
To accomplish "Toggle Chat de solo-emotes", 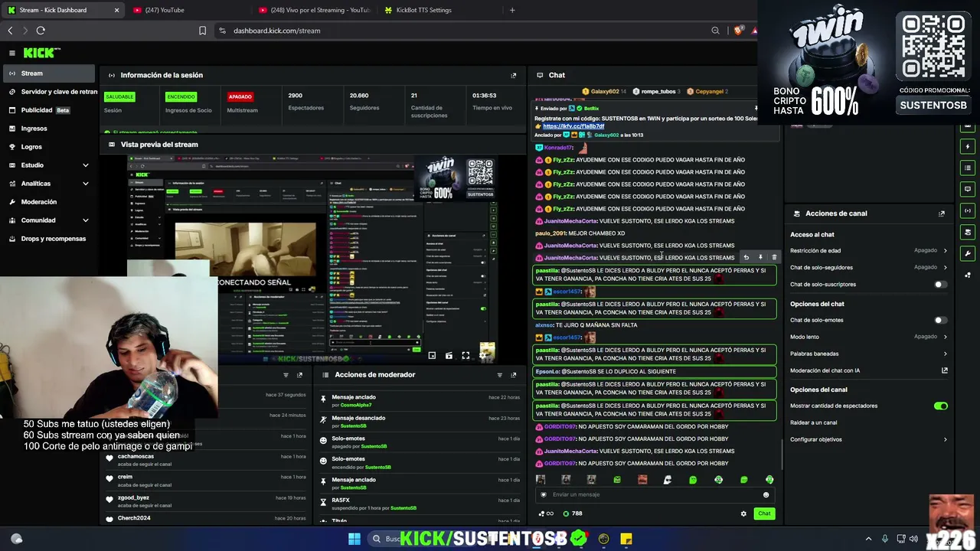I will point(941,320).
